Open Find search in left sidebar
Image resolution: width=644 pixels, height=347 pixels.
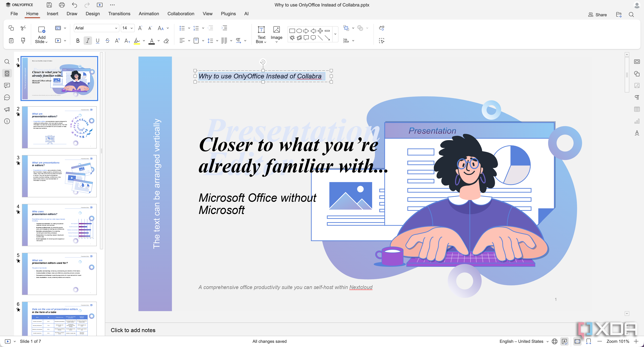pos(7,62)
